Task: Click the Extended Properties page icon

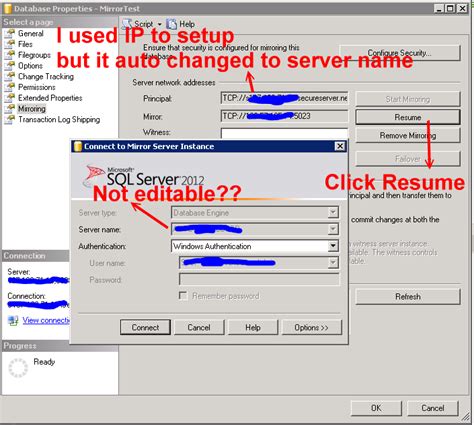Action: (10, 97)
